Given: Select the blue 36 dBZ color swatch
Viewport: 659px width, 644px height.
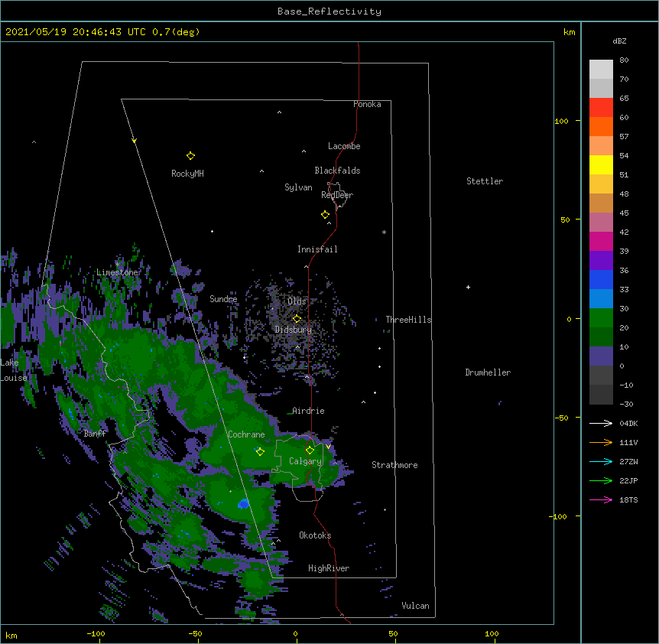Looking at the screenshot, I should pos(601,279).
